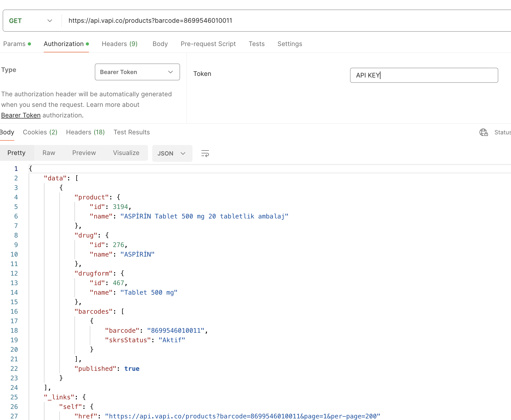Click the request URL field
This screenshot has width=511, height=420.
[x=286, y=21]
